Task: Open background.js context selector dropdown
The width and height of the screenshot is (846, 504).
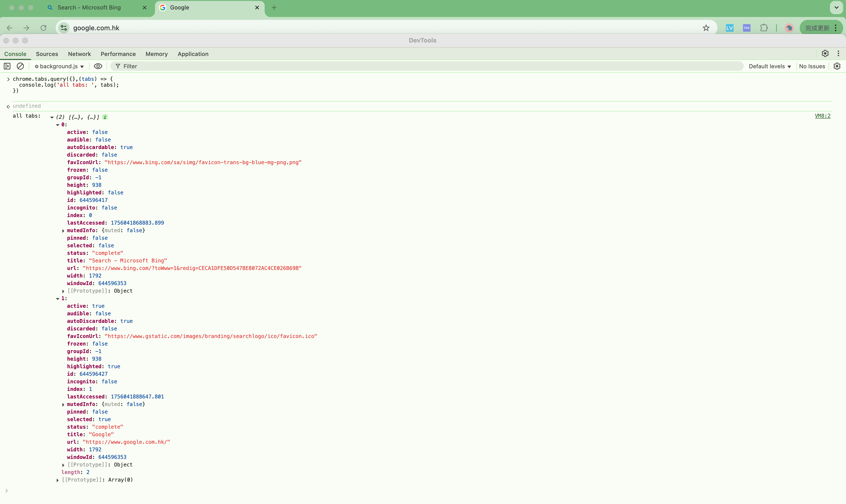Action: pyautogui.click(x=59, y=67)
